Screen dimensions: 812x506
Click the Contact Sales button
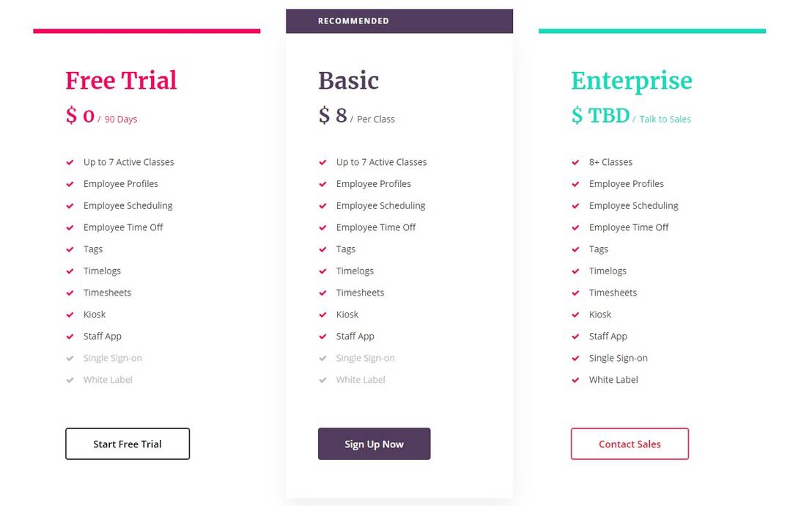tap(630, 444)
